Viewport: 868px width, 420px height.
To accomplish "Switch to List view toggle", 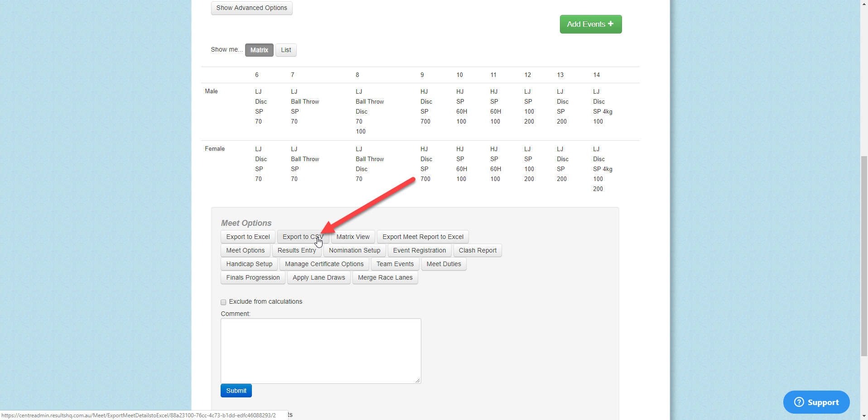I will click(286, 50).
